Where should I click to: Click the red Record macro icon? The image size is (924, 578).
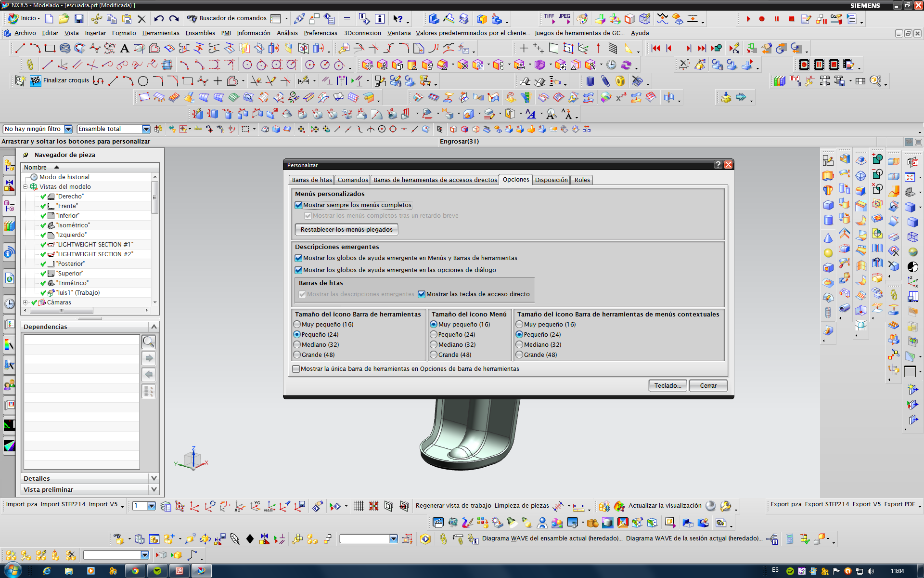(x=762, y=19)
